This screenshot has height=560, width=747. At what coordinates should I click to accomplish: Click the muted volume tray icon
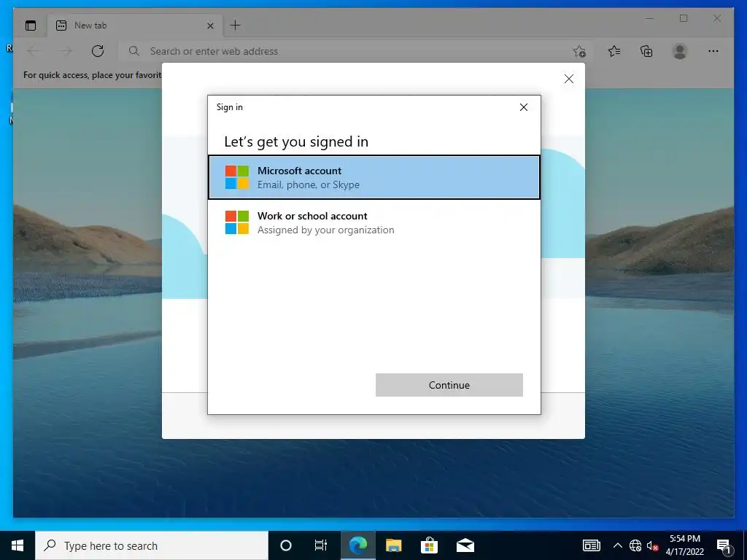click(652, 545)
